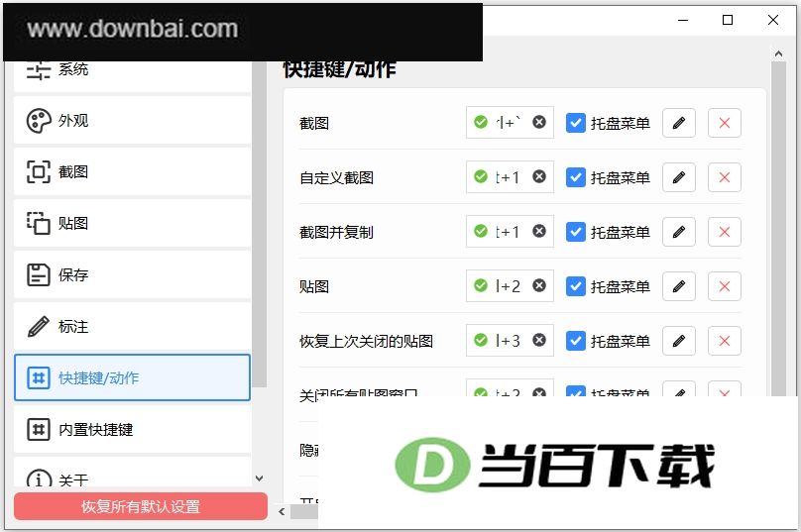Uncheck 托盘菜单 for 自定义截图
The height and width of the screenshot is (532, 801).
576,177
